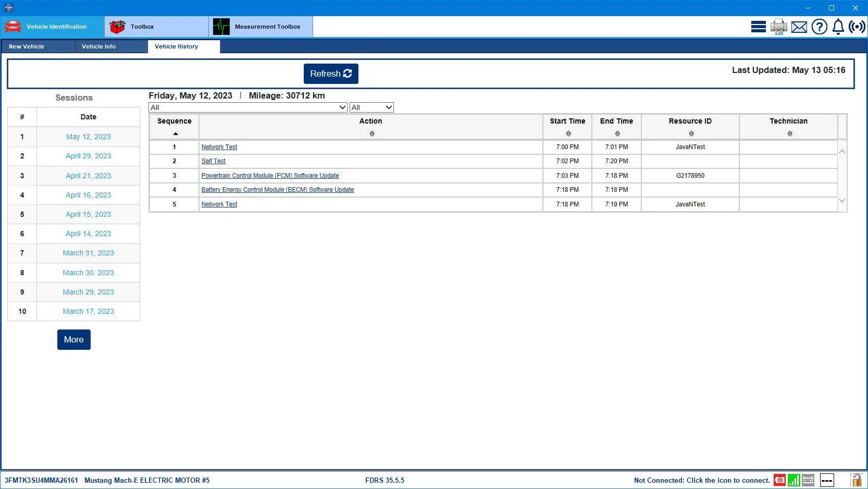Image resolution: width=868 pixels, height=489 pixels.
Task: Open the Vehicle Info sub-tab
Action: tap(111, 46)
